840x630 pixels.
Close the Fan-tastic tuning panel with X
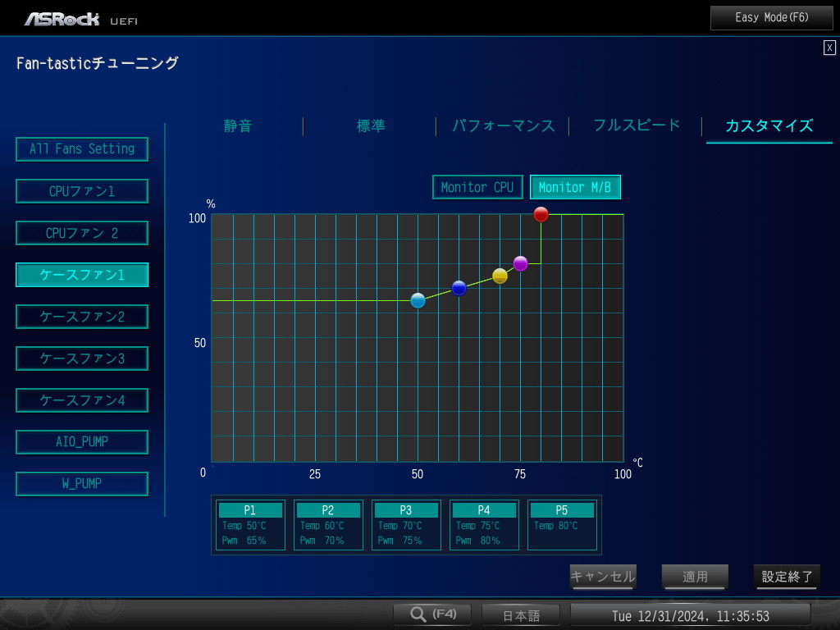point(829,48)
